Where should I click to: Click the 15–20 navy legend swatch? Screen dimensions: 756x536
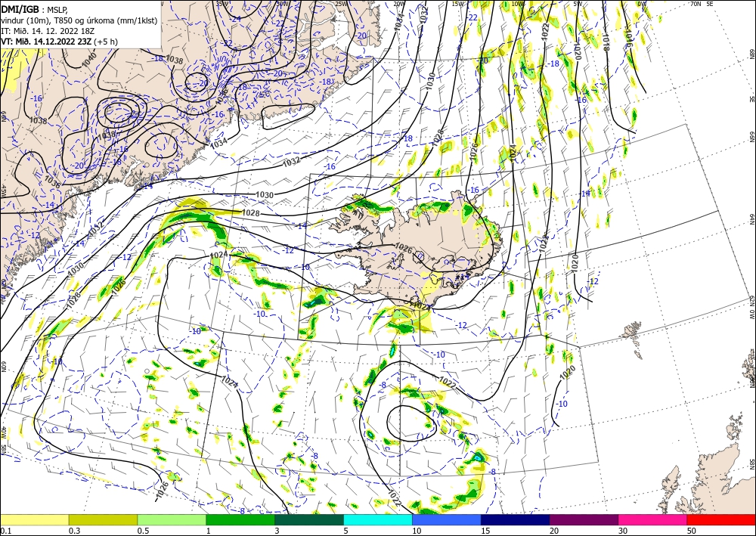[516, 519]
